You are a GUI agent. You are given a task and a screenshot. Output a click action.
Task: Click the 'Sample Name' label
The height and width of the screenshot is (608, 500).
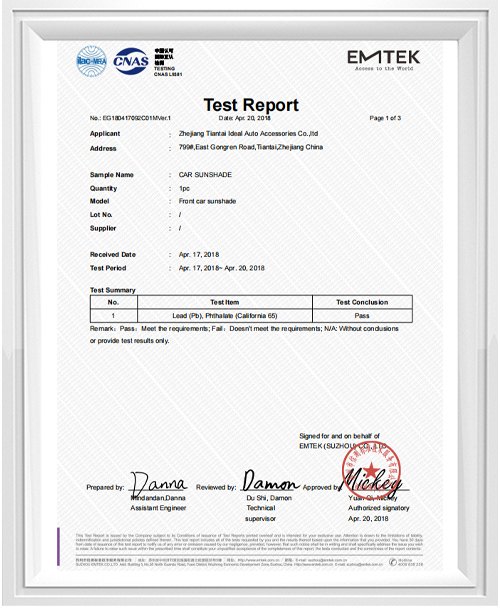point(112,174)
